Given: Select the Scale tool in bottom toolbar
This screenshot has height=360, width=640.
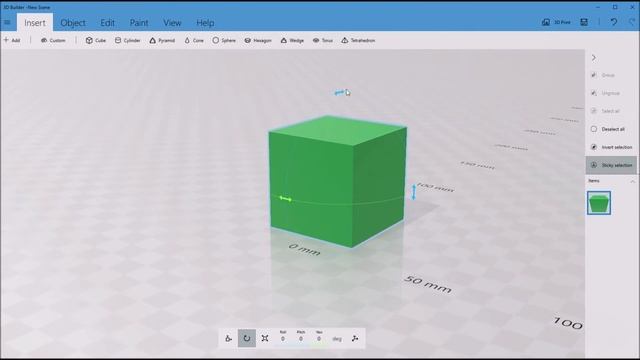Looking at the screenshot, I should [x=265, y=338].
